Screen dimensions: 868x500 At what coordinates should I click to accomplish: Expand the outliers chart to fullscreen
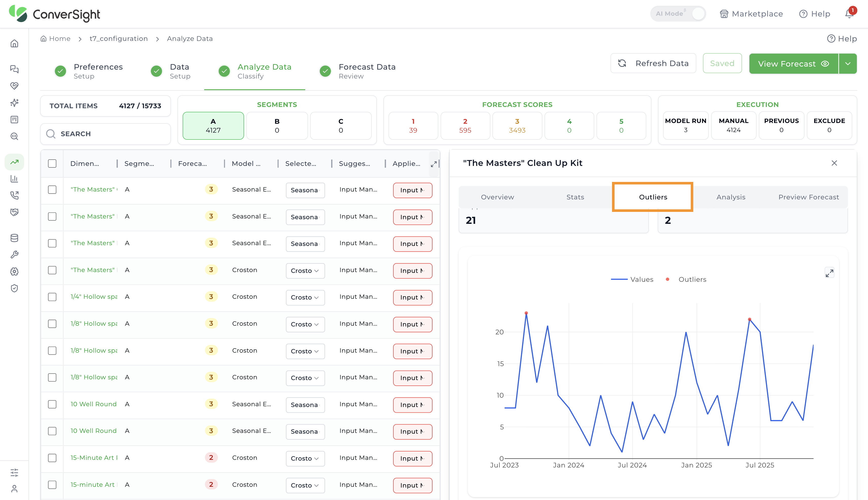pyautogui.click(x=829, y=273)
